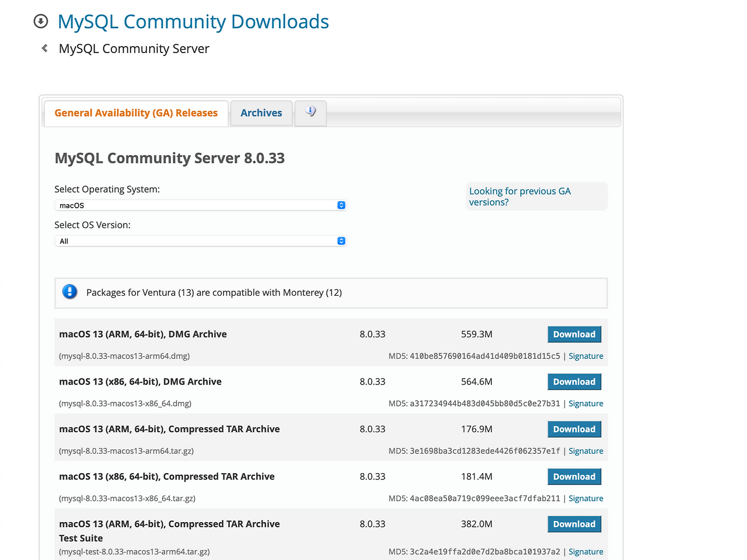Click macOS 13 (x86, 64-bit), DMG Archive title

click(140, 381)
